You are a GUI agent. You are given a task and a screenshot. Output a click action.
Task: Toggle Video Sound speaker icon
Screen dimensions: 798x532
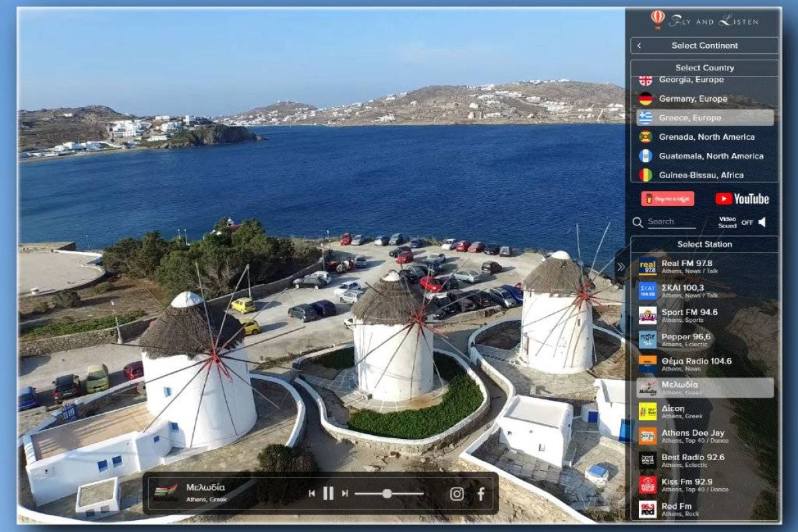click(763, 222)
